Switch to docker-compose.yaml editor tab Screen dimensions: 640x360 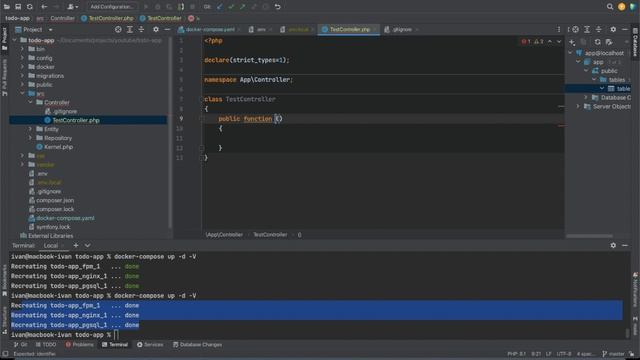tap(209, 29)
